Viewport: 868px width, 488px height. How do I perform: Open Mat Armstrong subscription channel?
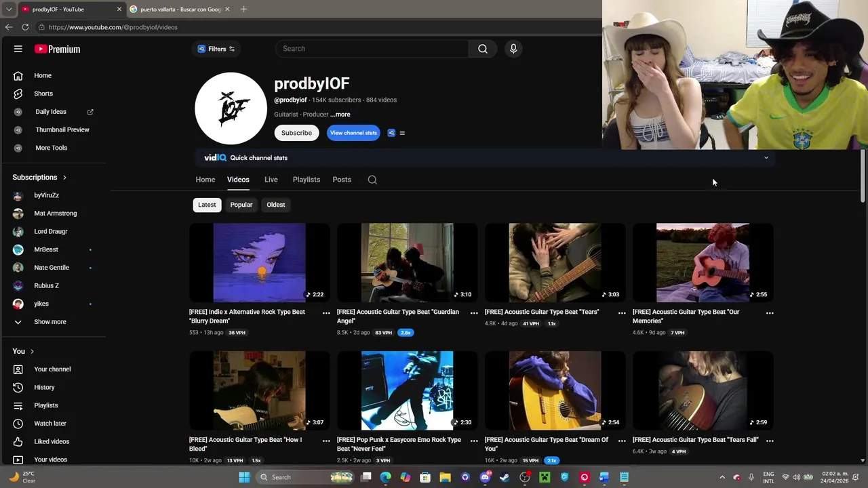point(55,213)
